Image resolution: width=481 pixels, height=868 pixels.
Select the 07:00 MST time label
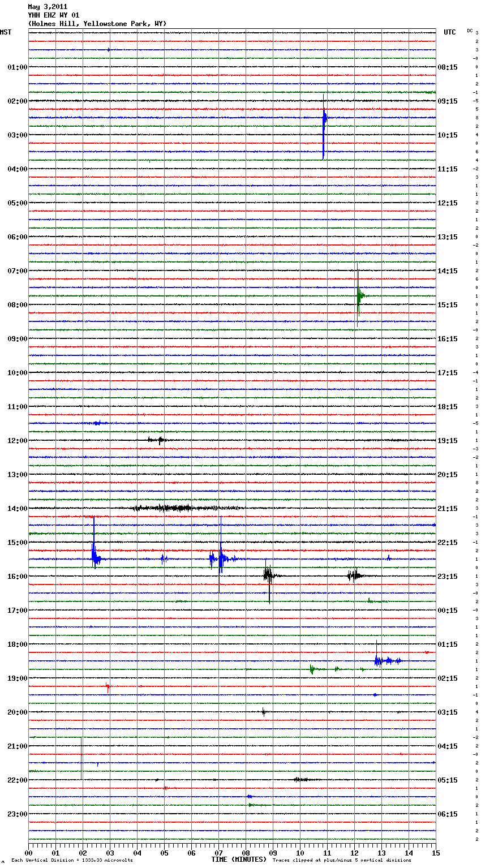(18, 271)
